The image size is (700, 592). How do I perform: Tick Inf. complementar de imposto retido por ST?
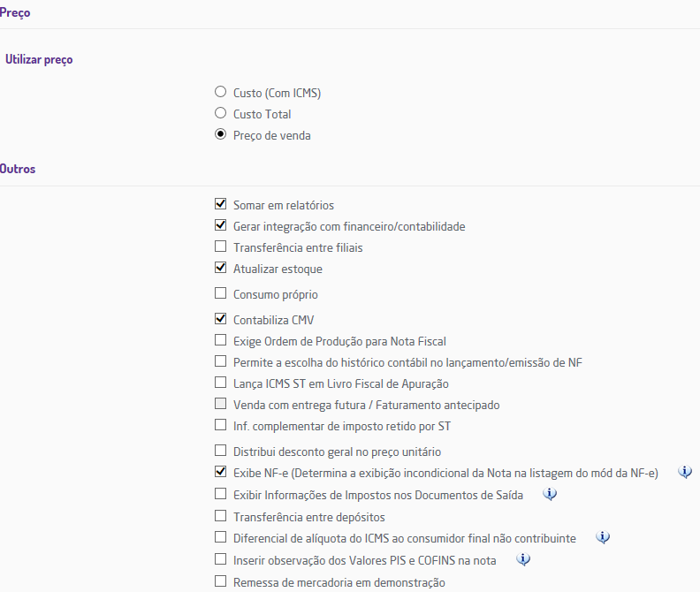pos(221,426)
